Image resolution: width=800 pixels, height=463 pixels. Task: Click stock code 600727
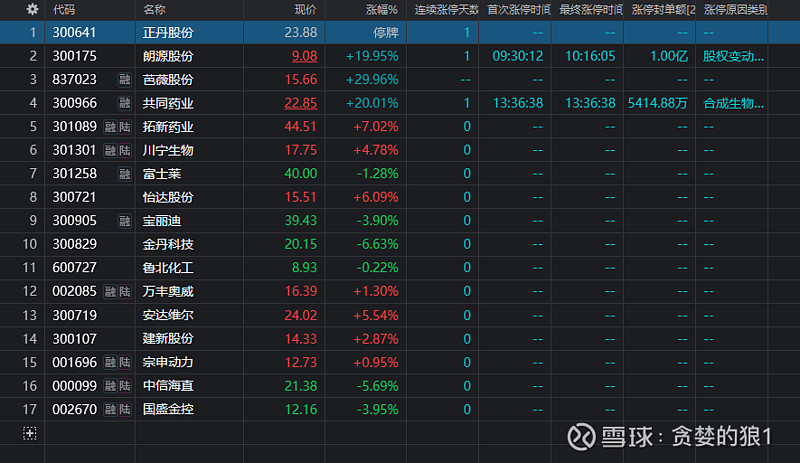click(x=74, y=268)
